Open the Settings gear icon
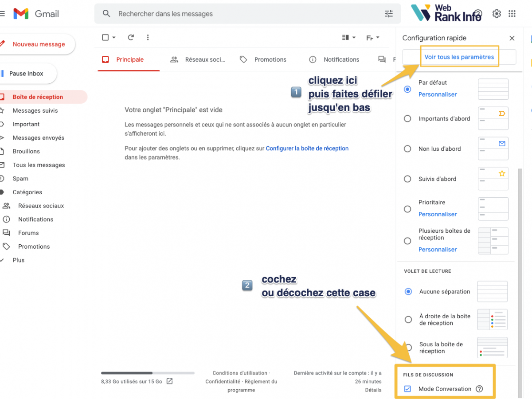532x399 pixels. [x=497, y=14]
